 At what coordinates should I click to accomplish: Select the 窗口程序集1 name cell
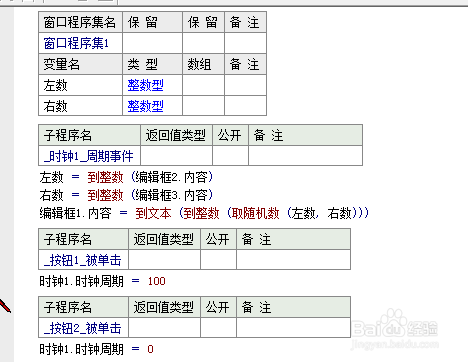click(x=80, y=43)
